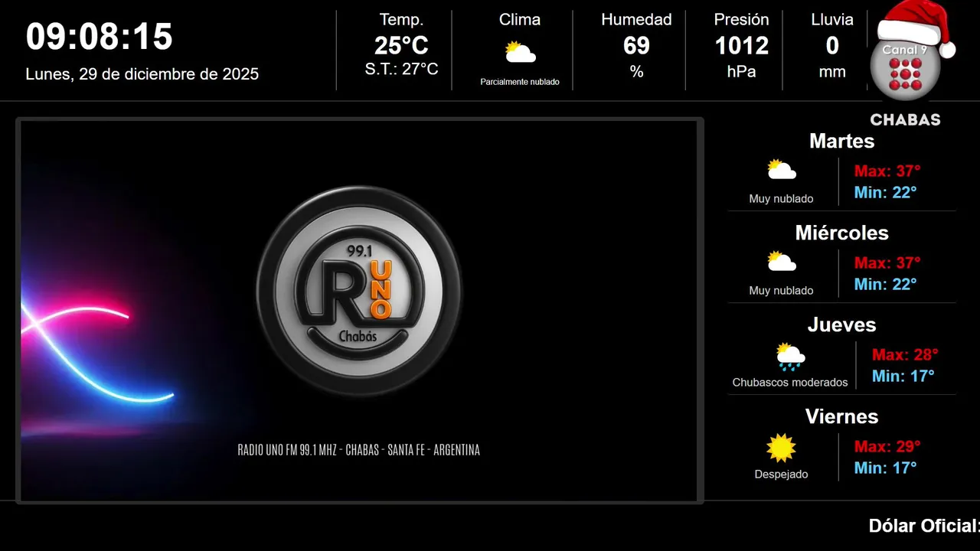Click Miércoles cloudy weather icon

pyautogui.click(x=782, y=262)
